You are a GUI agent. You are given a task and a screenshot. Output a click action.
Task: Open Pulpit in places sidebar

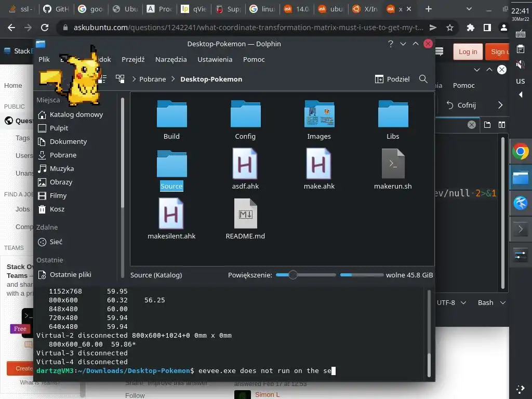point(53,128)
